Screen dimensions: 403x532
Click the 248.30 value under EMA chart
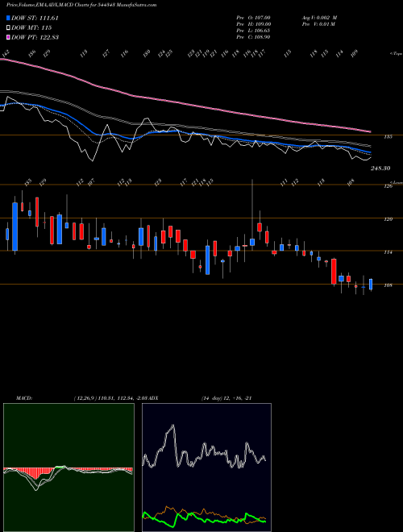pos(380,168)
